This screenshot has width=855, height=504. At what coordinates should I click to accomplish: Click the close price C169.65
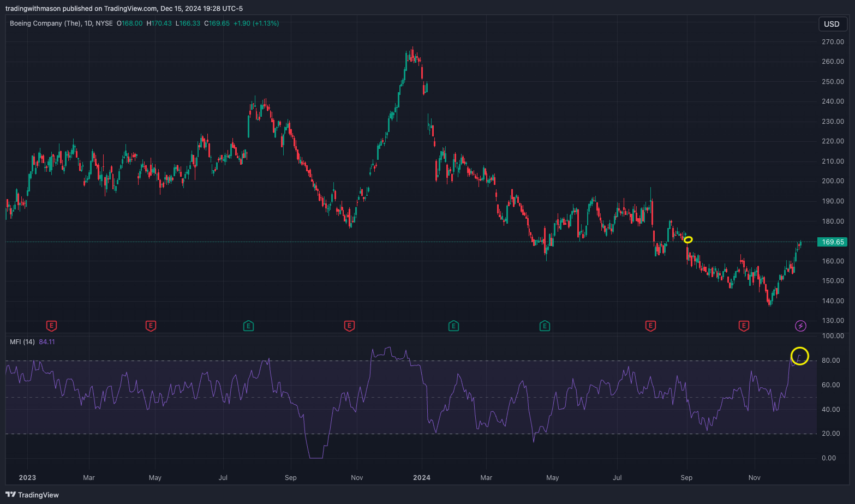[x=217, y=23]
